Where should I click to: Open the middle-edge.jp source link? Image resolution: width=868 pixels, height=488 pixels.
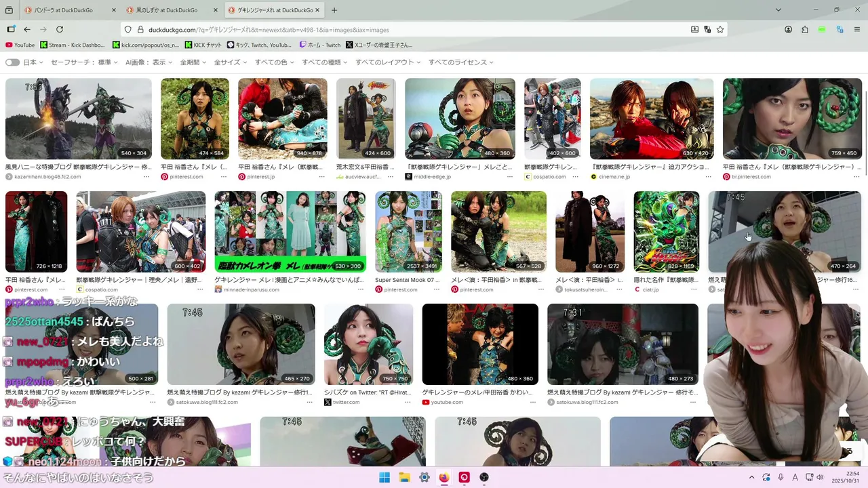(431, 176)
